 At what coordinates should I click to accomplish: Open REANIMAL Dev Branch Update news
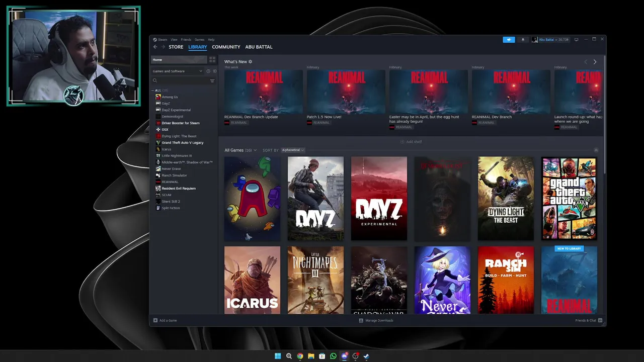click(251, 117)
